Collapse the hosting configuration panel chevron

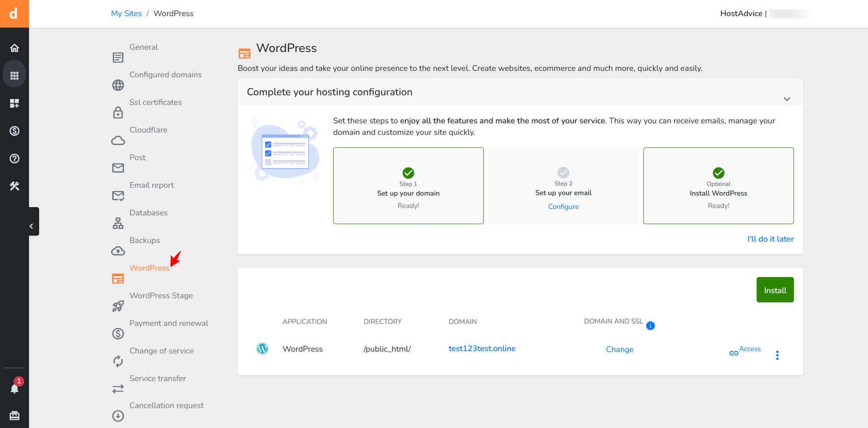(x=787, y=99)
